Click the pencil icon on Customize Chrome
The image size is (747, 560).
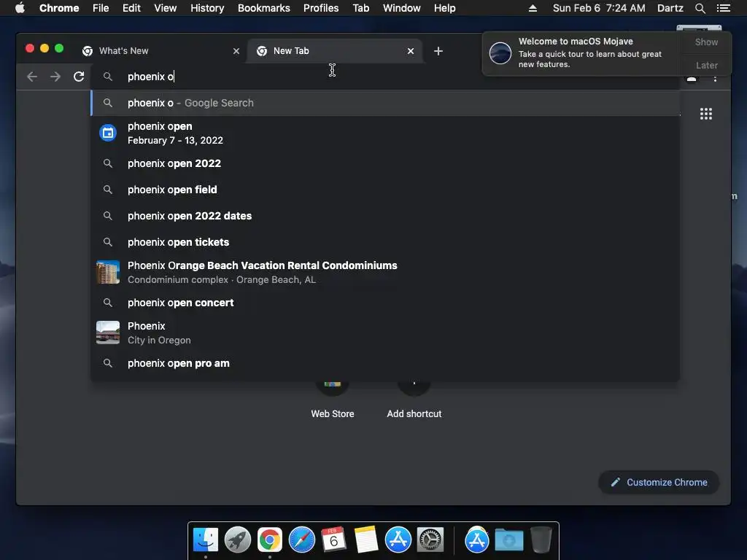616,483
